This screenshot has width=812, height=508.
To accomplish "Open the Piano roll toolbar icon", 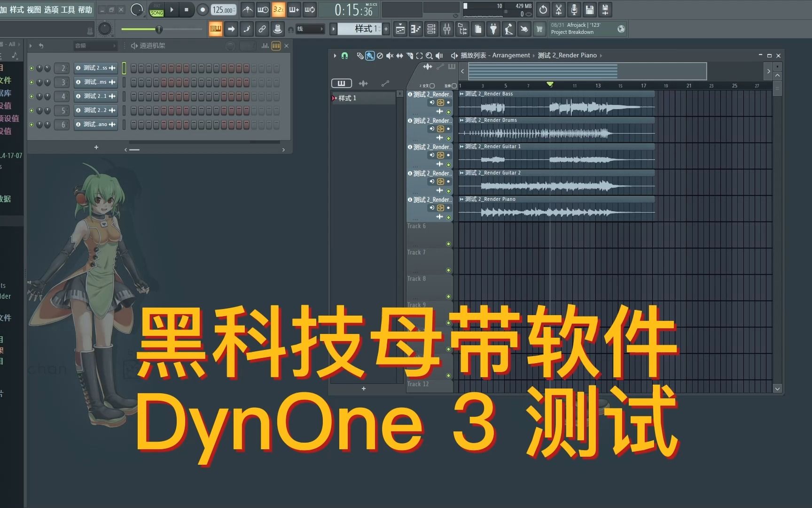I will [x=416, y=29].
